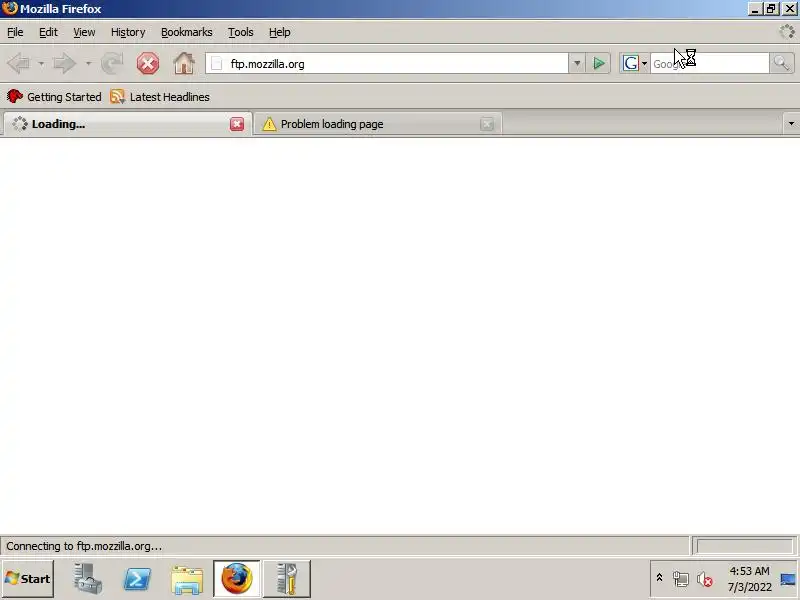
Task: Open the File menu
Action: pyautogui.click(x=15, y=32)
